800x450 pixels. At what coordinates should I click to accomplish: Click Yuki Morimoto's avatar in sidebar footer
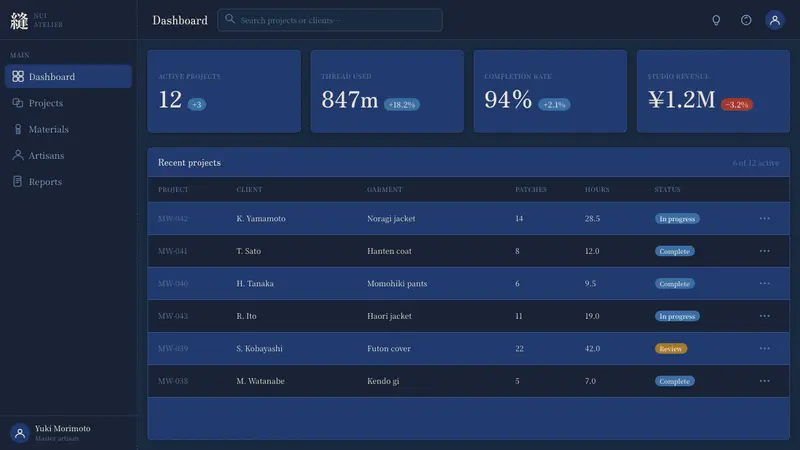(x=20, y=433)
